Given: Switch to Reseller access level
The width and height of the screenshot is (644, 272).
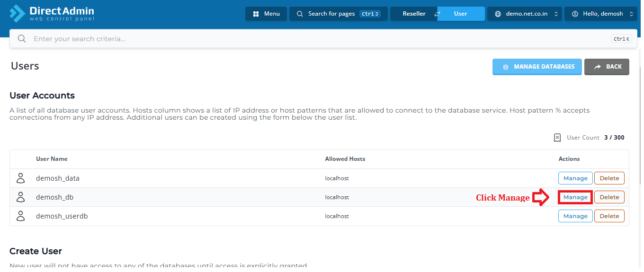Looking at the screenshot, I should coord(414,14).
